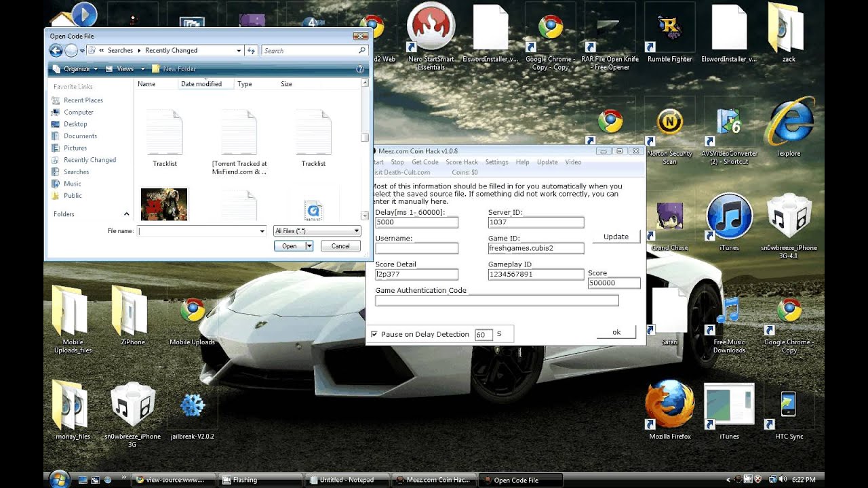The height and width of the screenshot is (488, 868).
Task: Select the QuickTime movie file icon
Action: pos(313,209)
